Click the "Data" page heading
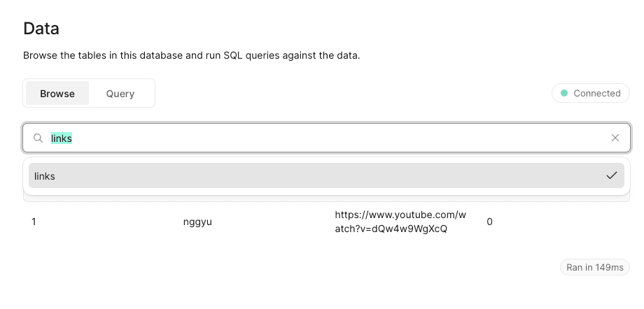This screenshot has width=644, height=309. 41,29
